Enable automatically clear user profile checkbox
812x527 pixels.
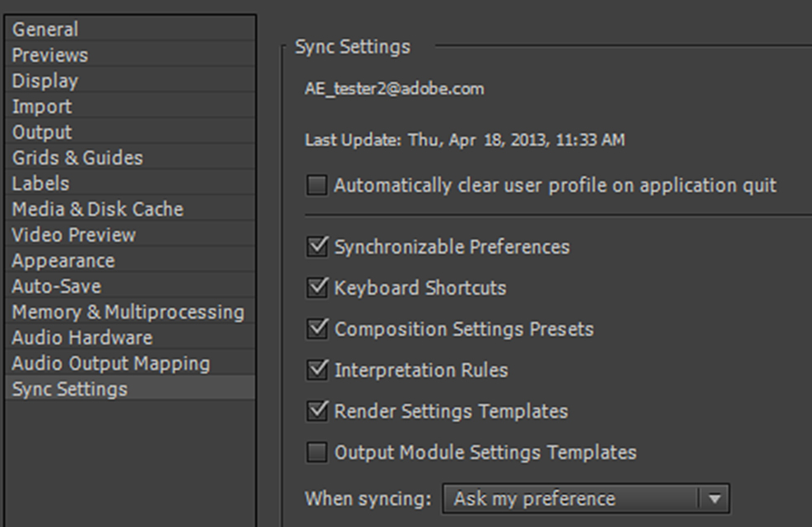(317, 185)
